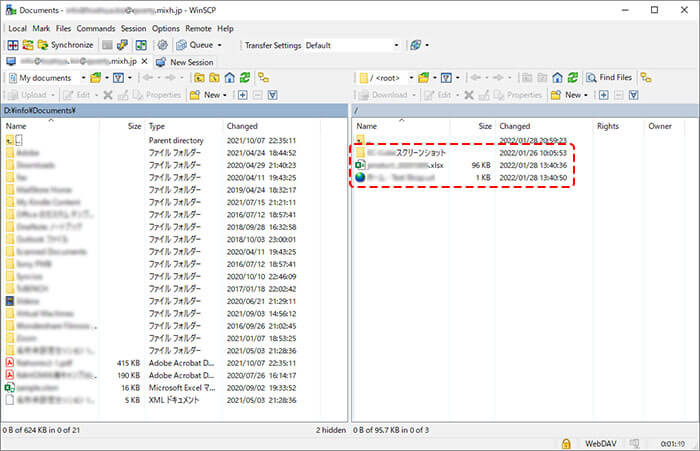Open the Help menu
The width and height of the screenshot is (700, 451).
[x=225, y=29]
